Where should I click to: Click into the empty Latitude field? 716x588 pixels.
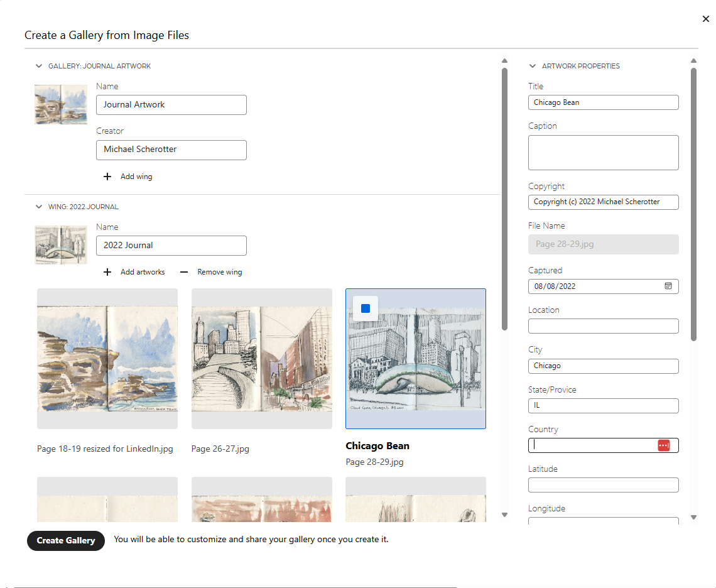[x=603, y=485]
